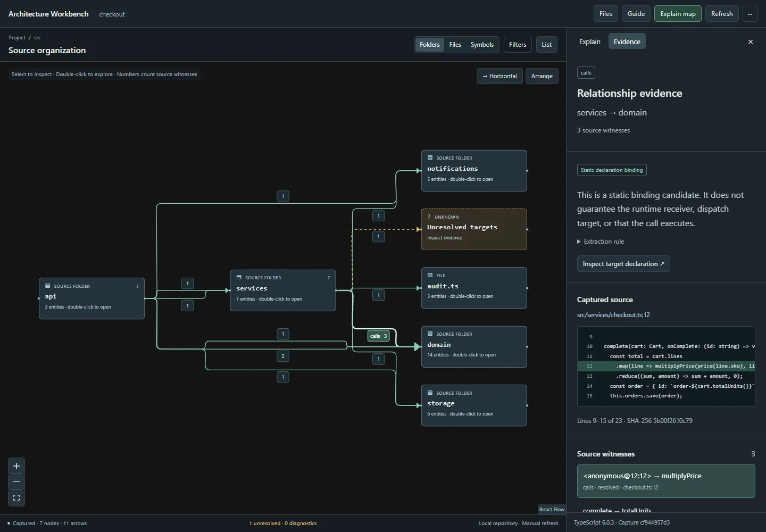Select the storage node
Screen dimensions: 766x532
(x=474, y=405)
